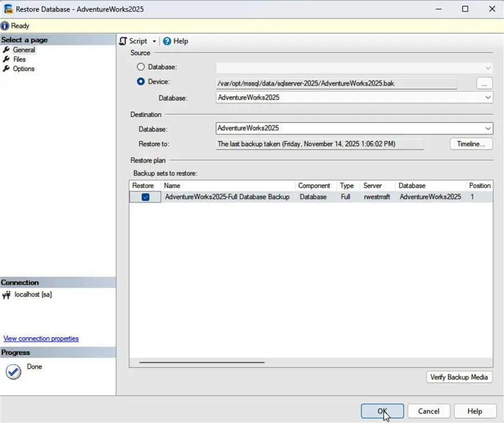Click the localhost connection plug icon
Screen dimensions: 504x423
6,295
